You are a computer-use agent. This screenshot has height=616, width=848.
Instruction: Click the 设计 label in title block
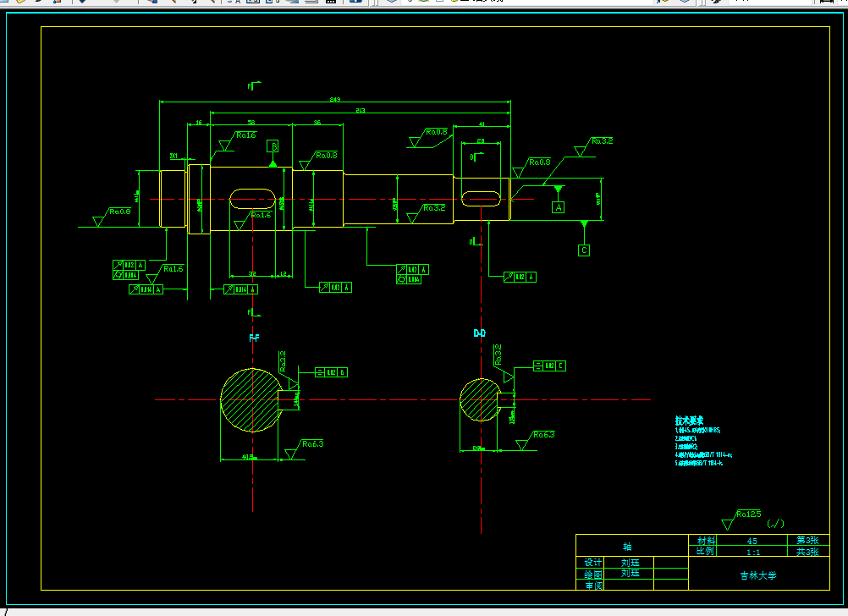pos(592,563)
